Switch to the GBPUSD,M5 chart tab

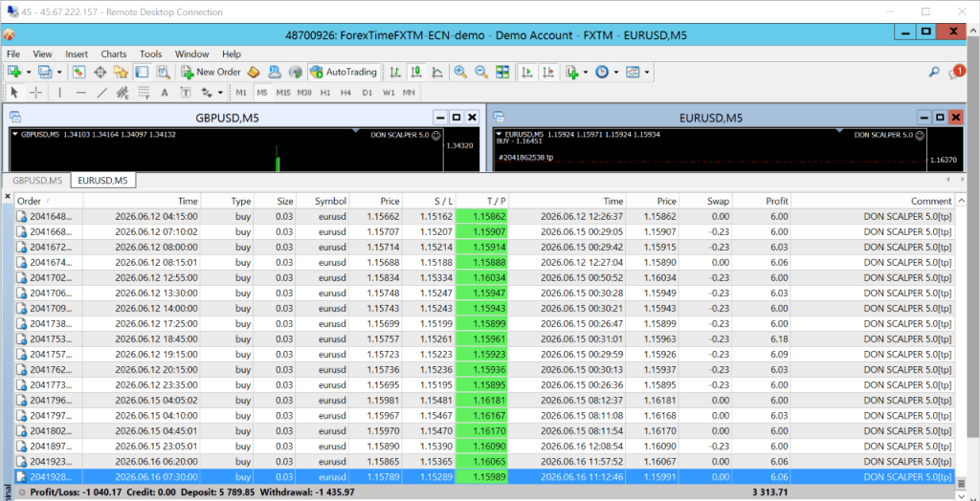tap(37, 181)
